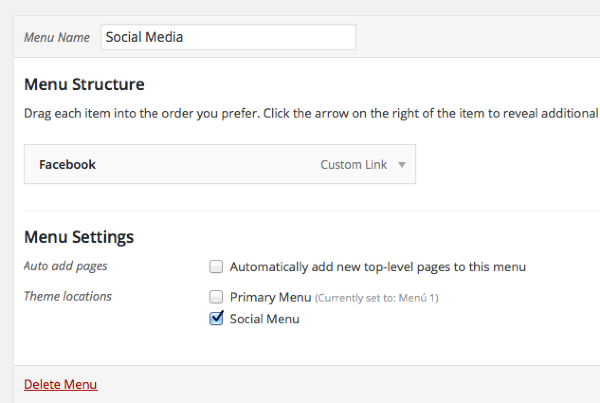Click inside the Menu Name text field
The image size is (600, 403).
[x=228, y=37]
